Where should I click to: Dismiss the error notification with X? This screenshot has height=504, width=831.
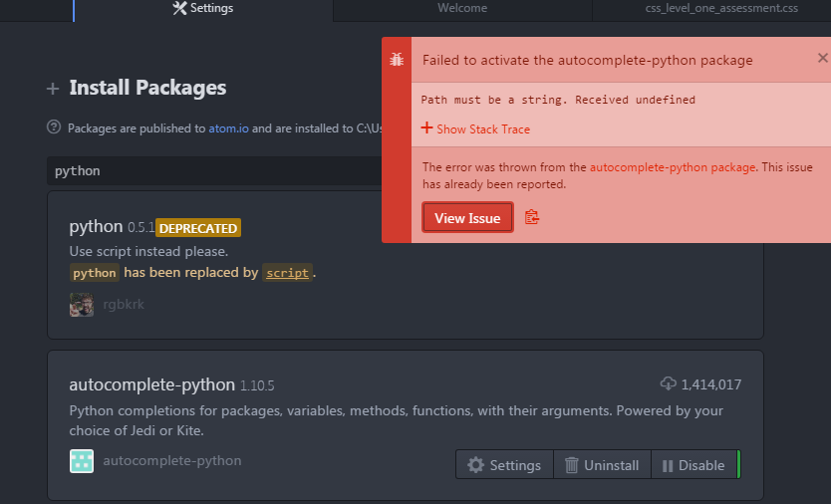(822, 58)
